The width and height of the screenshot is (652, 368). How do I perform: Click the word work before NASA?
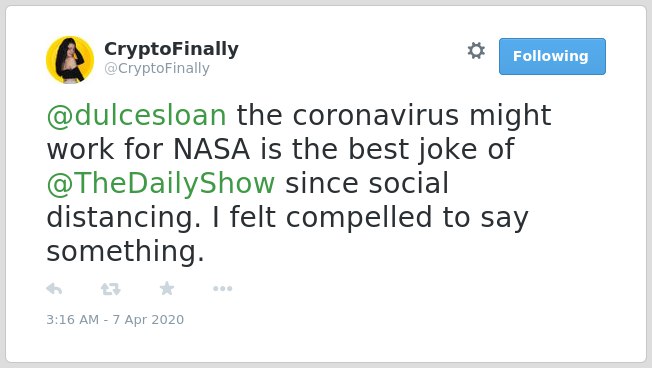pos(80,149)
